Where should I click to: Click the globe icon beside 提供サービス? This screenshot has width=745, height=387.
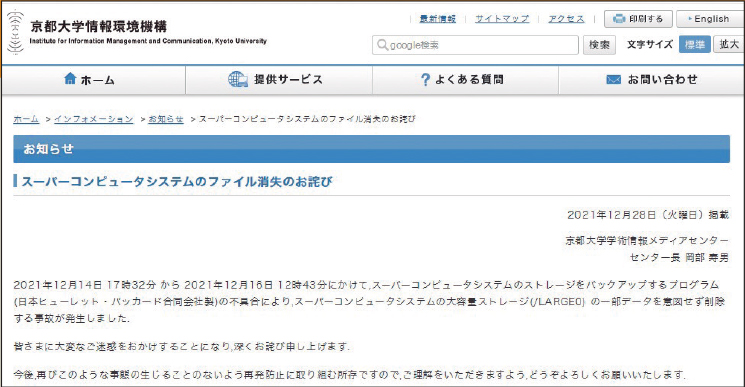coord(238,79)
